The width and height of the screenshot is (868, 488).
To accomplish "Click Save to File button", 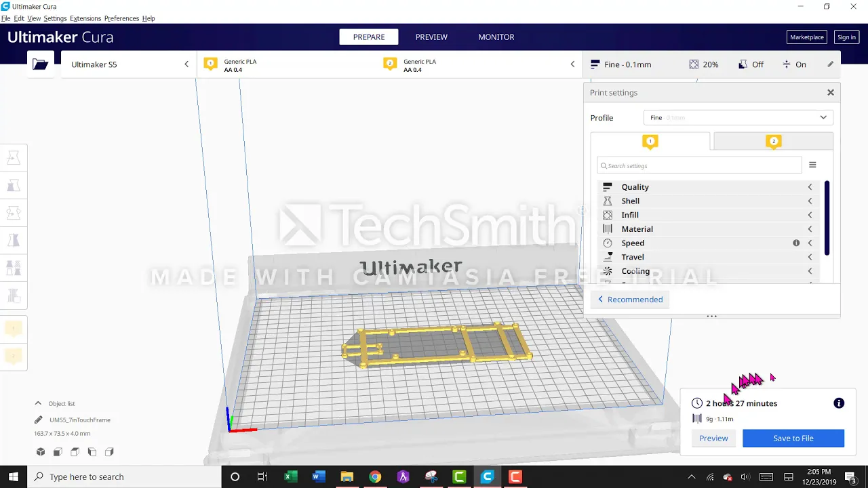I will pyautogui.click(x=793, y=439).
